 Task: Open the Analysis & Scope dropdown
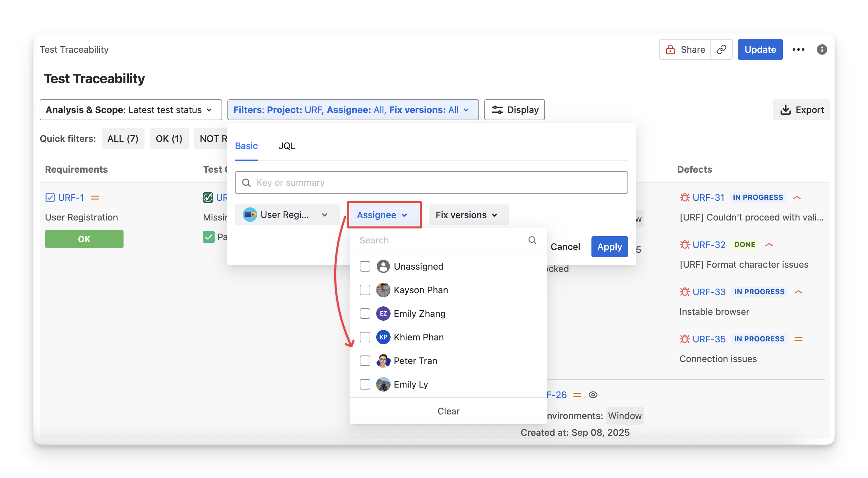[131, 110]
